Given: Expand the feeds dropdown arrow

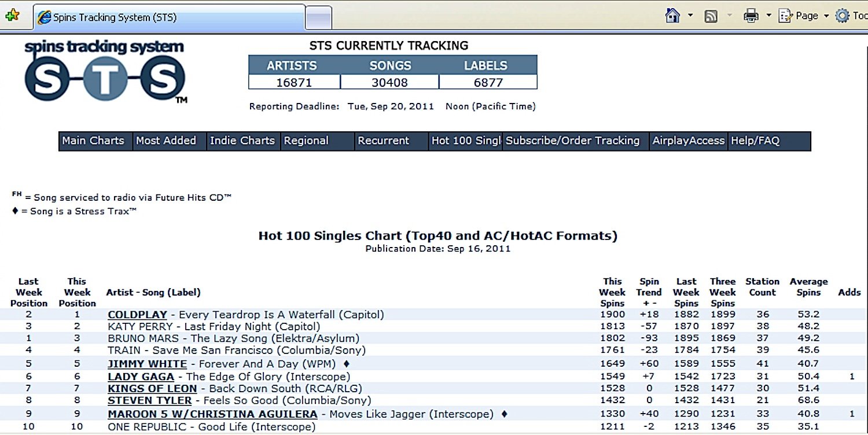Looking at the screenshot, I should pos(729,16).
